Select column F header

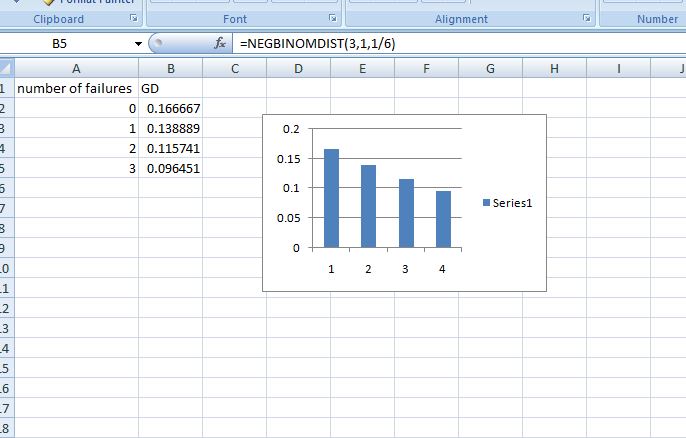click(x=426, y=68)
